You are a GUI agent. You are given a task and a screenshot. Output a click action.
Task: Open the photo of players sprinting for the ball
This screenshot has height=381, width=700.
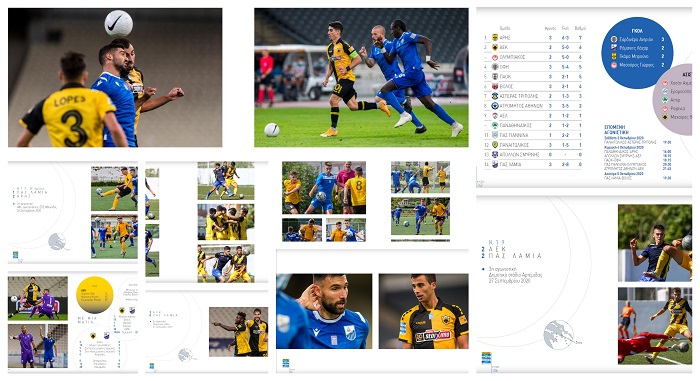tap(361, 78)
